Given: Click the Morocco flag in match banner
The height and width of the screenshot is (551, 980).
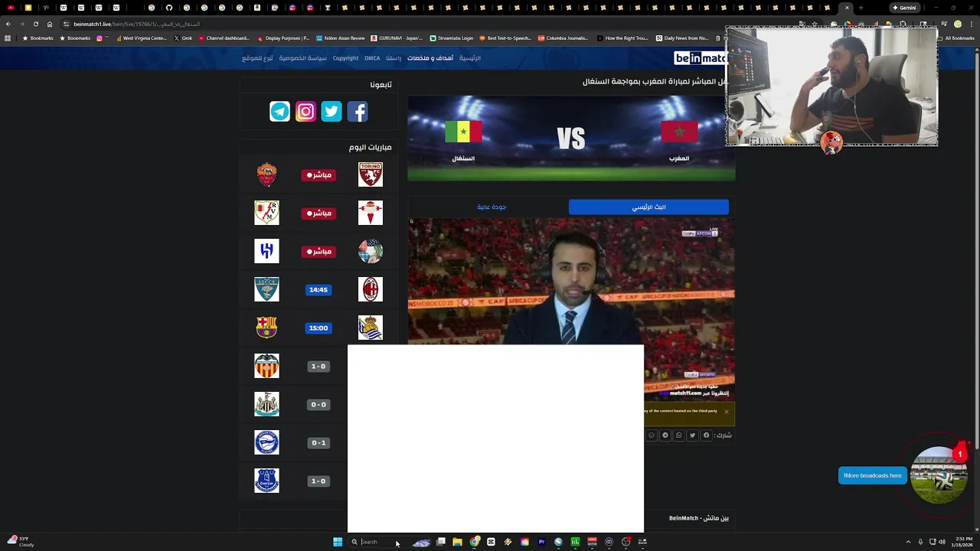Looking at the screenshot, I should tap(679, 132).
